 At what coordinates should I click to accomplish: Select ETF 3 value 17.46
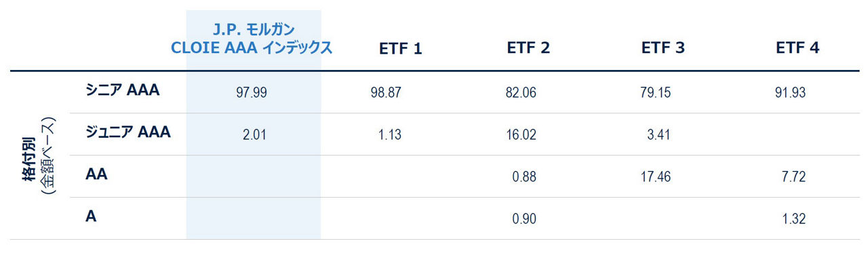tap(654, 177)
